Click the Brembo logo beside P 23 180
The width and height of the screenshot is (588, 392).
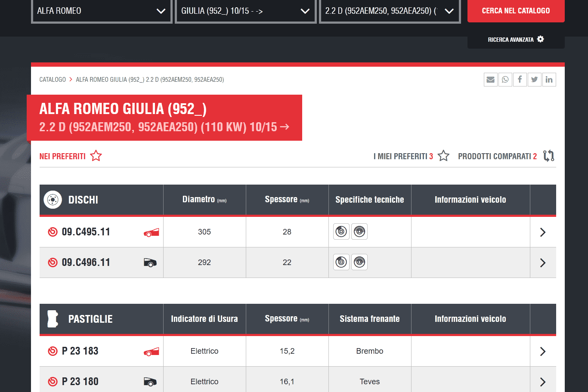coord(53,382)
